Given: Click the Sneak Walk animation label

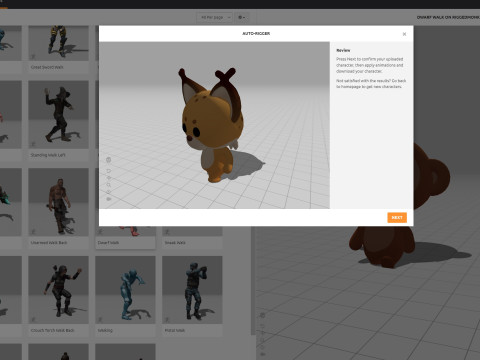Looking at the screenshot, I should [175, 243].
